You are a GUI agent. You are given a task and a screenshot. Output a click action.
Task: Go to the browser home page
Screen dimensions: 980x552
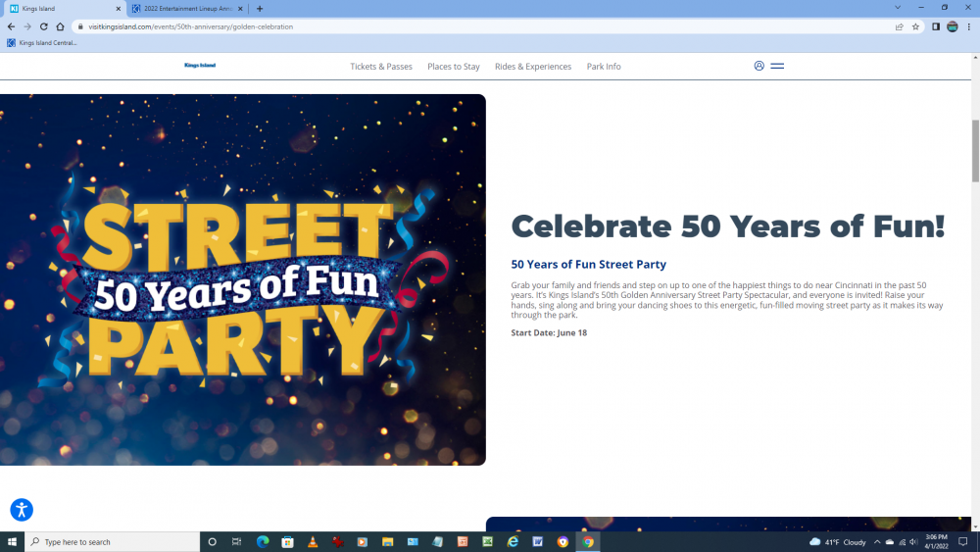tap(60, 26)
